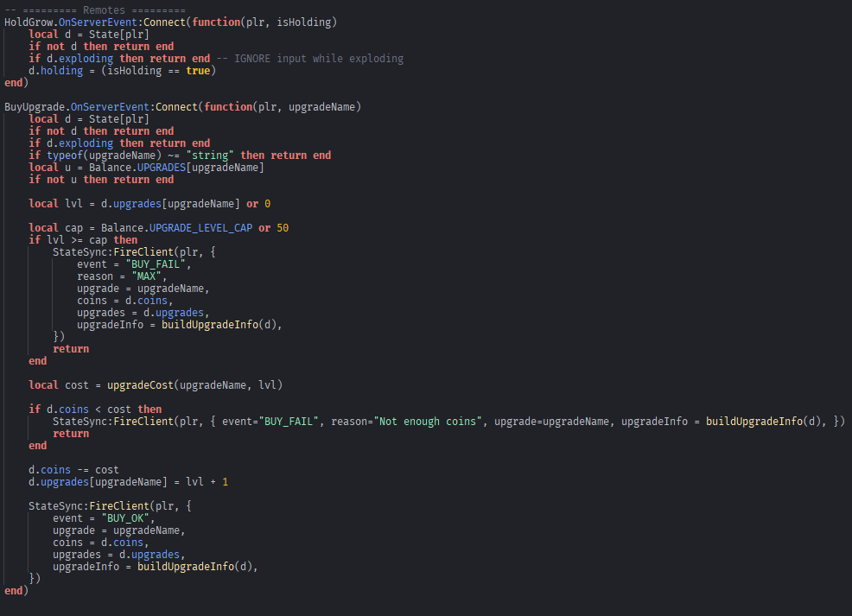Click the 'd.coins -= cost' statement
Screen dimensions: 852x616
coord(73,470)
